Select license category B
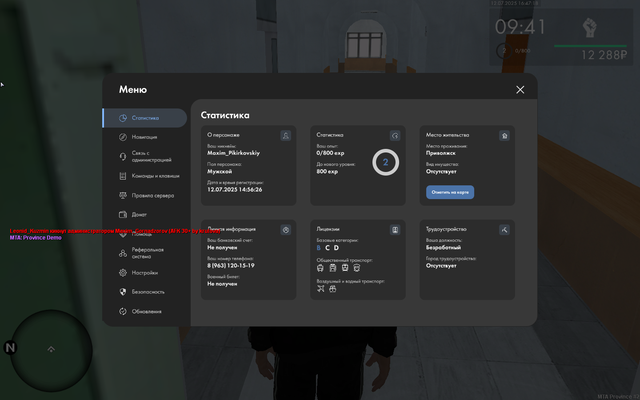 click(x=319, y=248)
